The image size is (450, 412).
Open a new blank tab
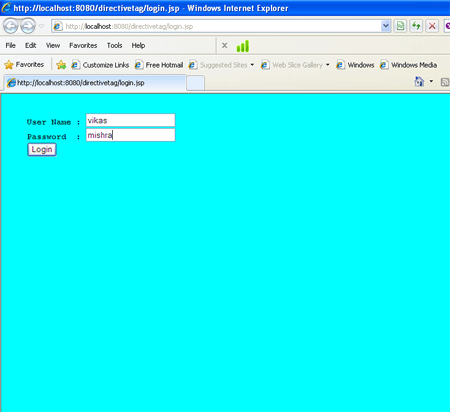(195, 83)
